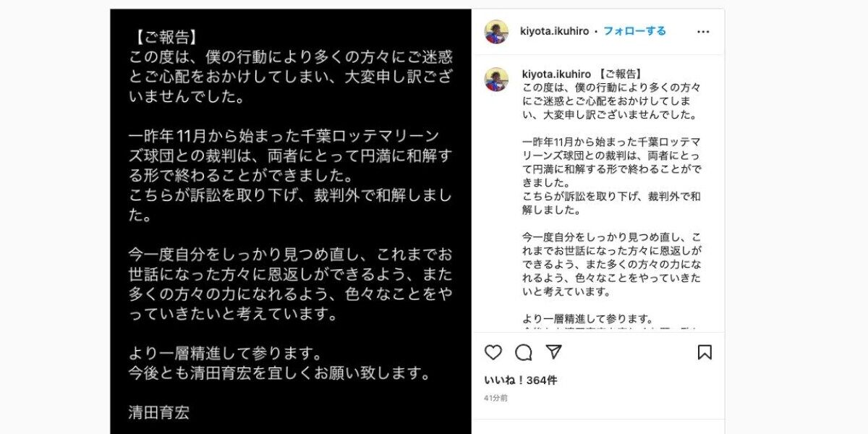Open the profile picture in the post header

point(496,32)
